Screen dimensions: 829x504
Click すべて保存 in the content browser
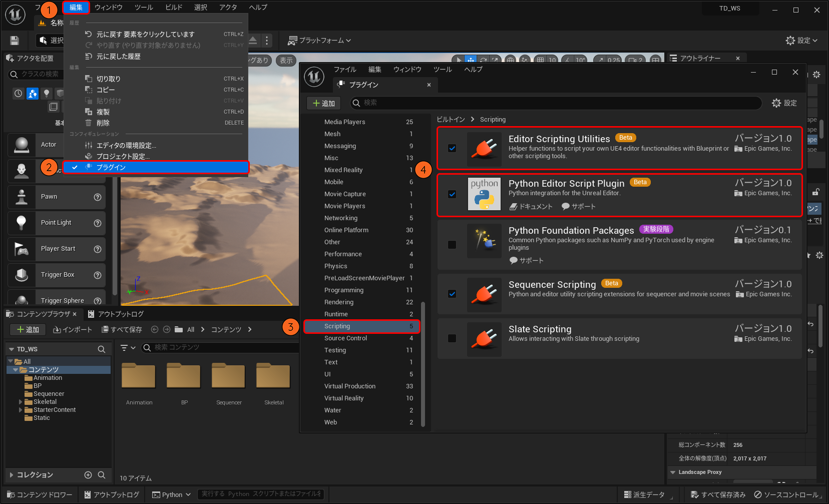click(x=122, y=329)
